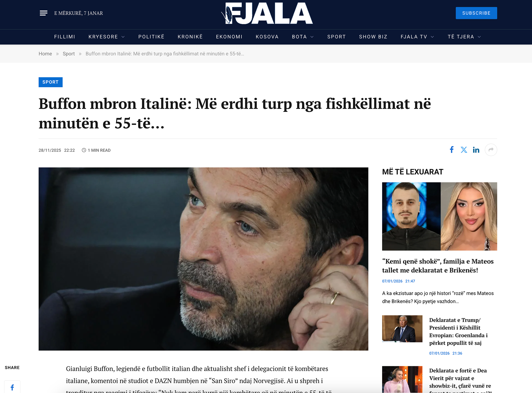The width and height of the screenshot is (532, 393).
Task: Click the Subscribe button
Action: 476,13
